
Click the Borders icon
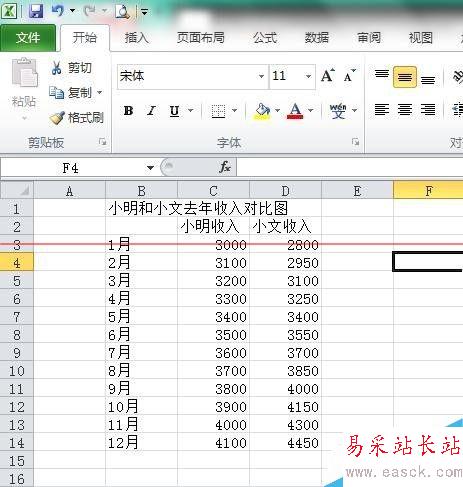coord(218,111)
